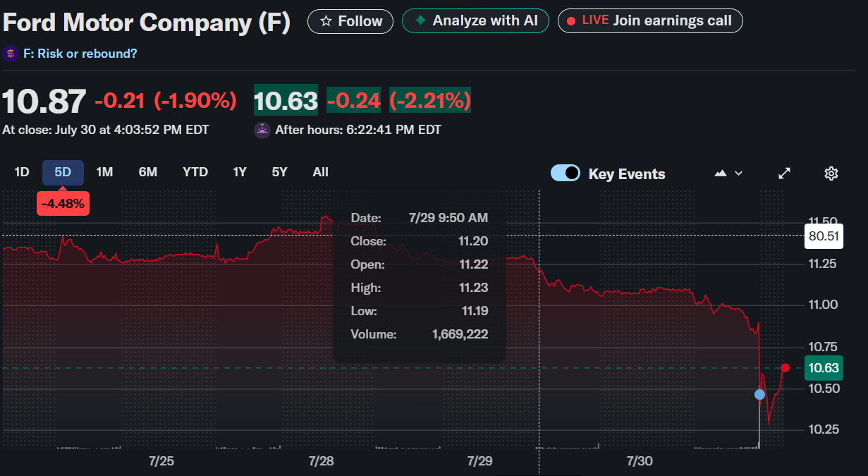Viewport: 868px width, 476px height.
Task: Expand the chart to full screen
Action: point(784,173)
